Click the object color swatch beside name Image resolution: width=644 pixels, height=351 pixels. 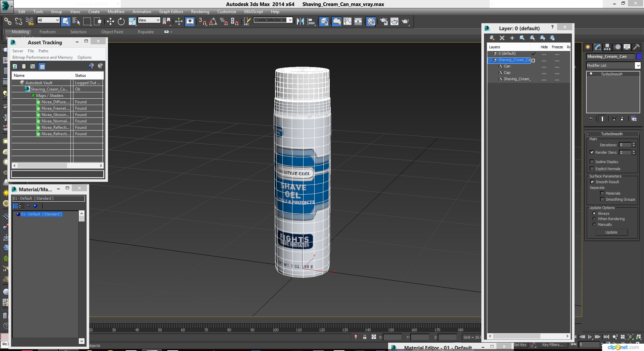(x=639, y=56)
